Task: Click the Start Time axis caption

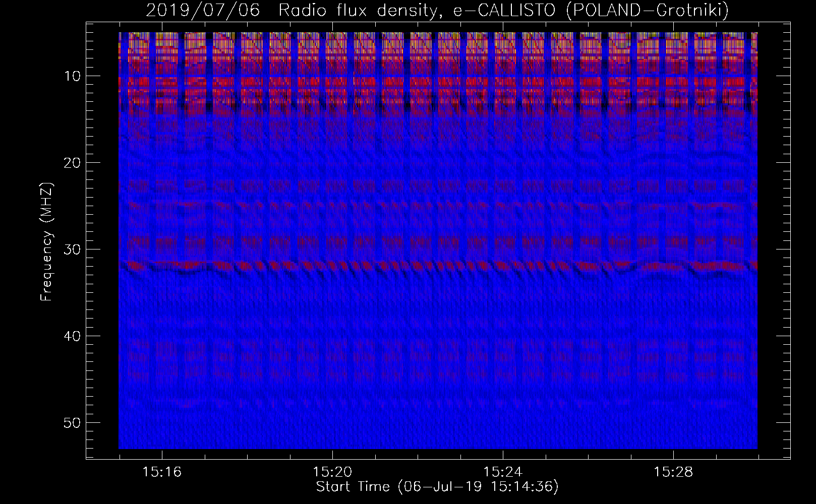Action: click(437, 487)
